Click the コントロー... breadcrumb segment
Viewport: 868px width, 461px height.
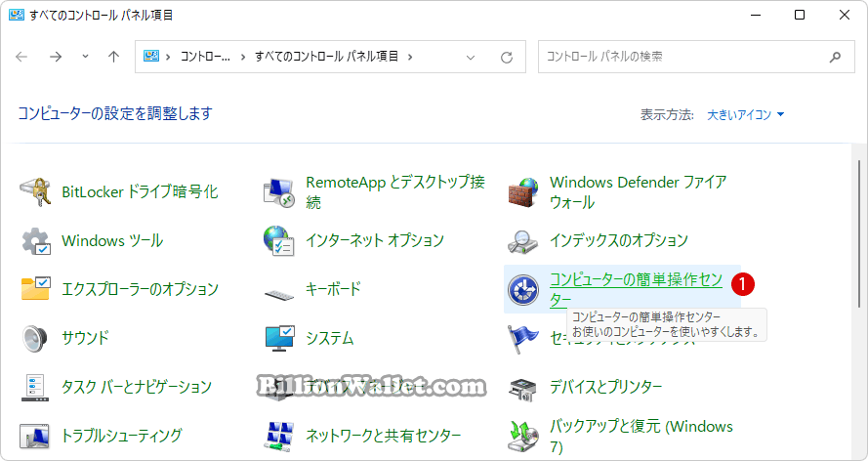coord(205,57)
